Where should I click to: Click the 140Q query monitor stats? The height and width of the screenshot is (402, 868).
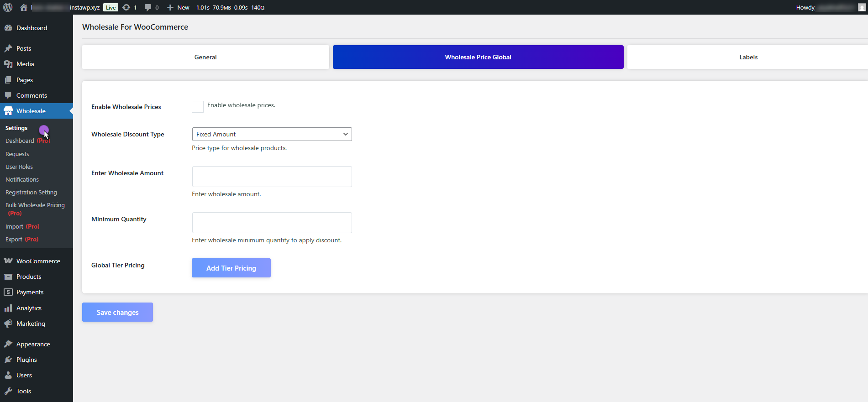pos(258,7)
